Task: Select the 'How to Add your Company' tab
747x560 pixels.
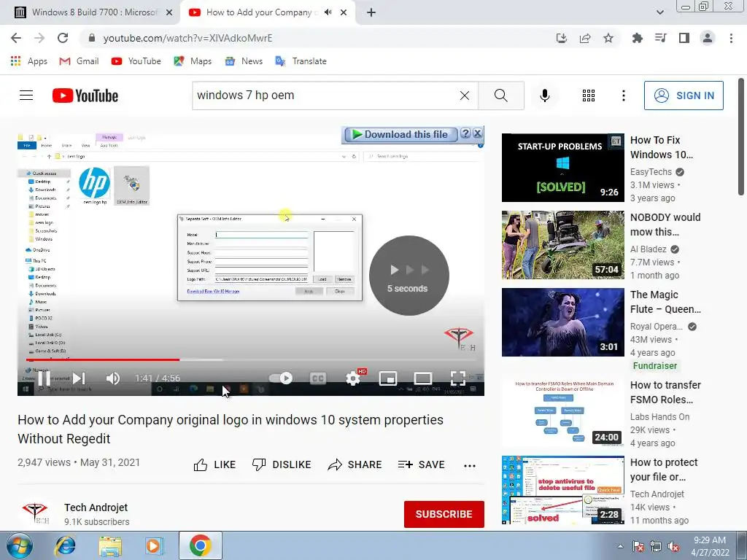Action: pyautogui.click(x=260, y=12)
